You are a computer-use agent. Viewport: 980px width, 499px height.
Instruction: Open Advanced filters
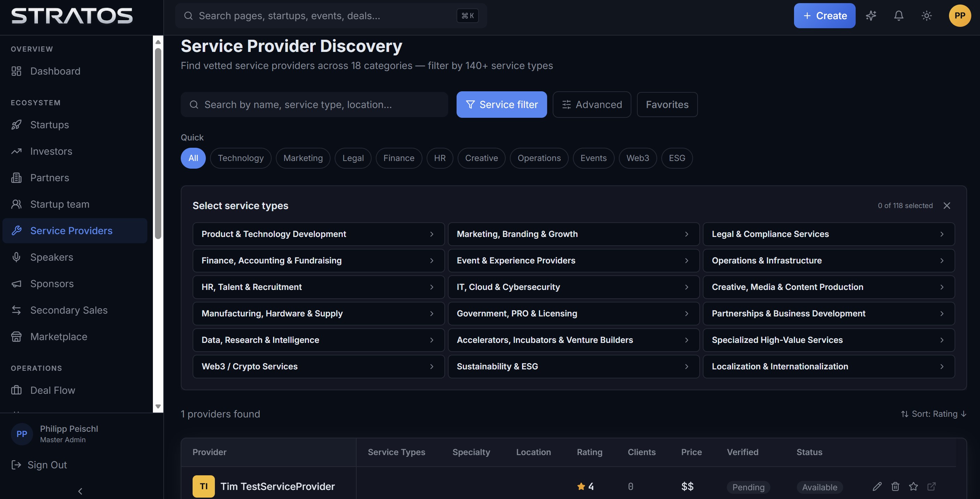(x=592, y=104)
